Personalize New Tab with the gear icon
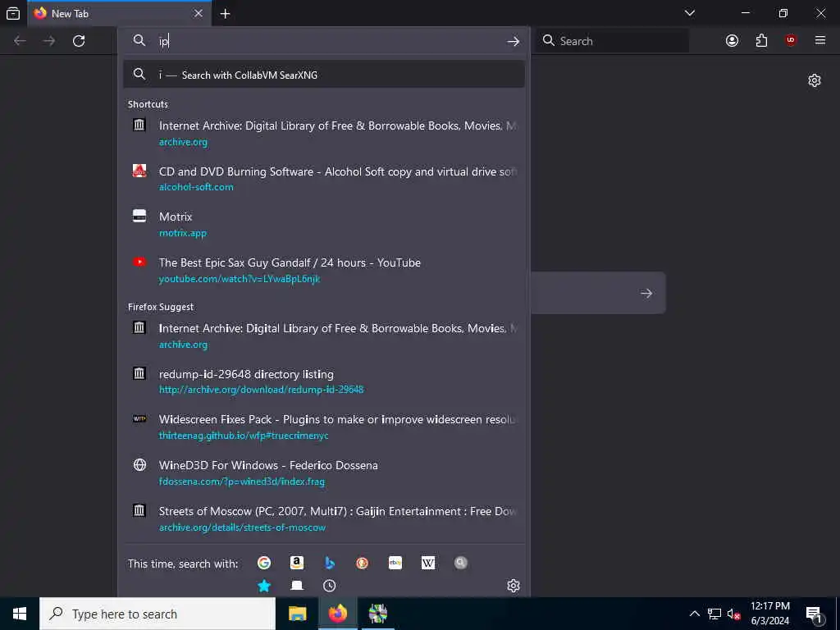840x630 pixels. 815,80
